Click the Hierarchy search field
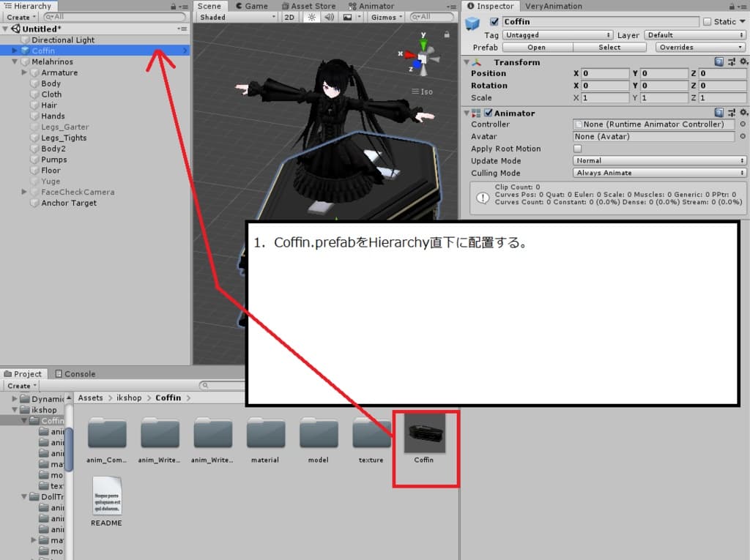 (114, 18)
